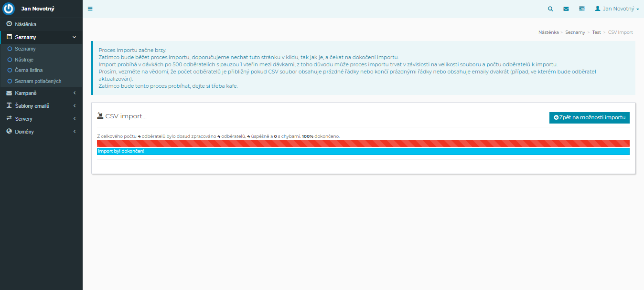Click the Domény globe icon
Screen dimensions: 644x290
tap(9, 132)
